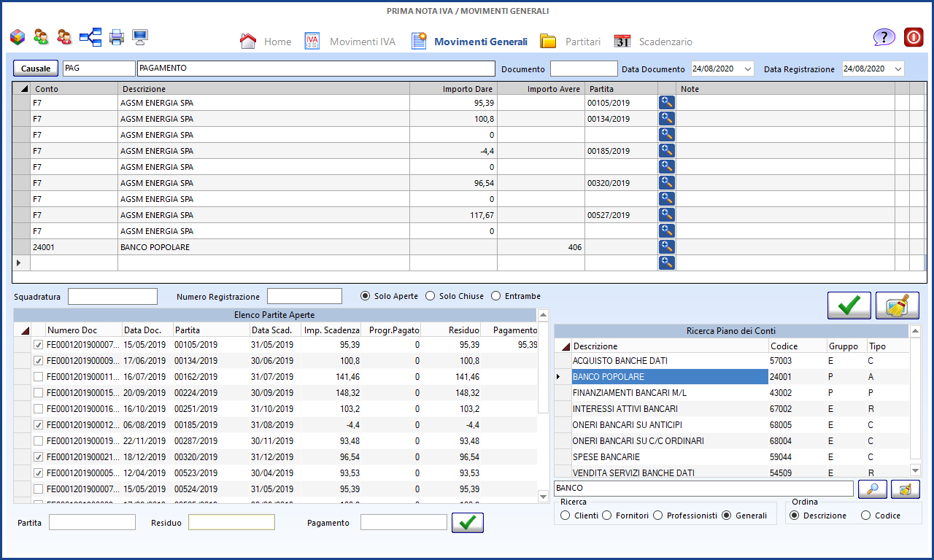Open the Data Documento date dropdown
Image resolution: width=934 pixels, height=560 pixels.
(747, 69)
